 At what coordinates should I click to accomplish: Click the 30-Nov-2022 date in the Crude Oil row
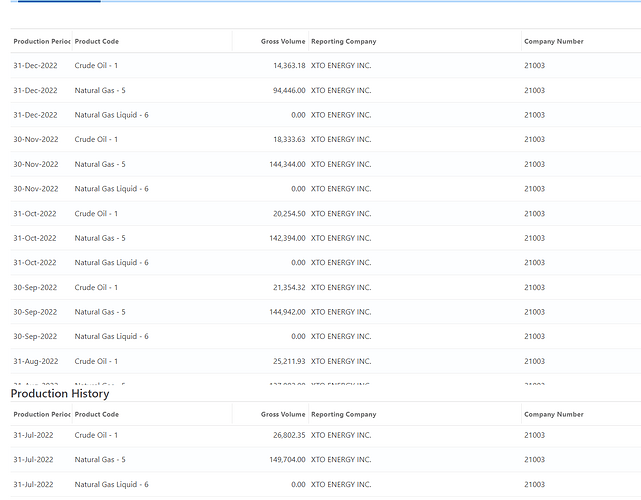36,139
